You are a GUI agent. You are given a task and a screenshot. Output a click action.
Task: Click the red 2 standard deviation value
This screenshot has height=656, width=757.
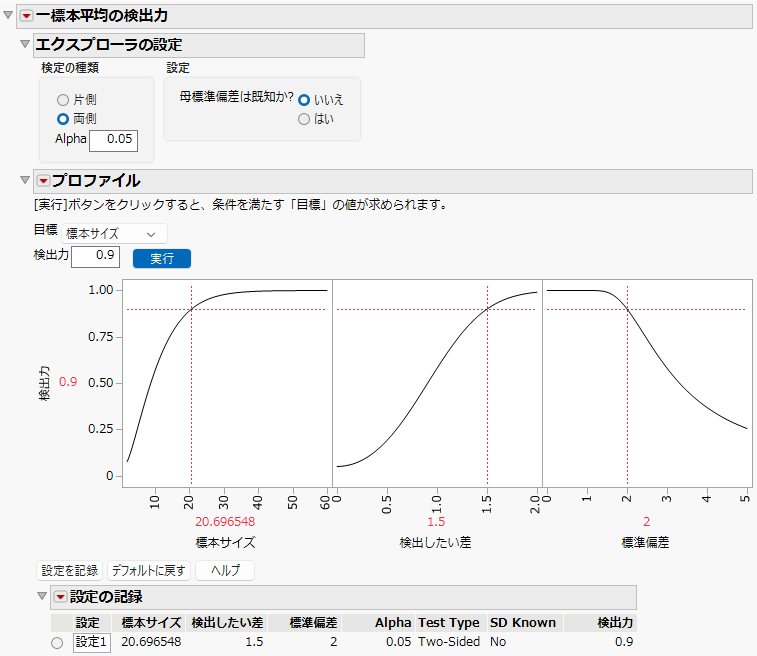click(646, 522)
